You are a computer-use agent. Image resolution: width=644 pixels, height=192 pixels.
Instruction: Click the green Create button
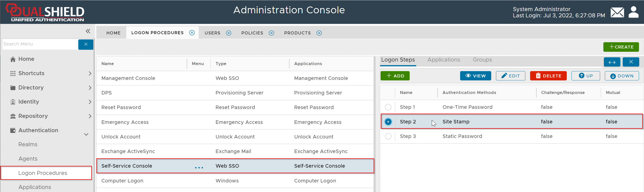pos(621,47)
